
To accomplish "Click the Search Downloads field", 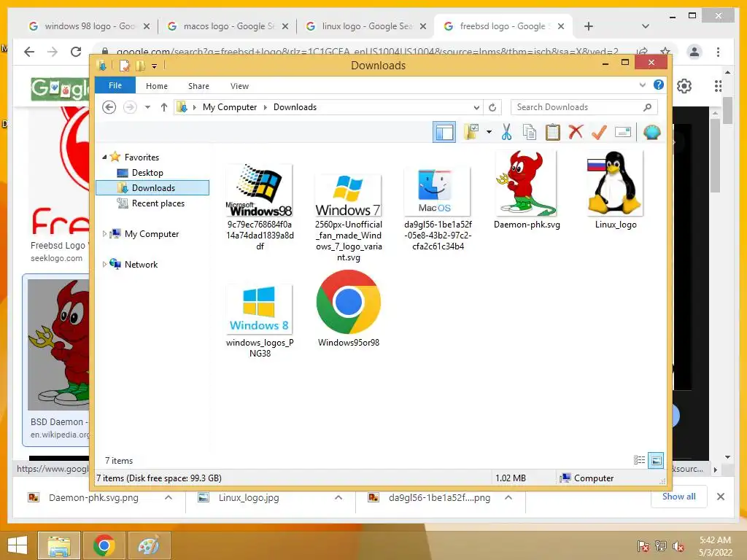I will click(584, 107).
